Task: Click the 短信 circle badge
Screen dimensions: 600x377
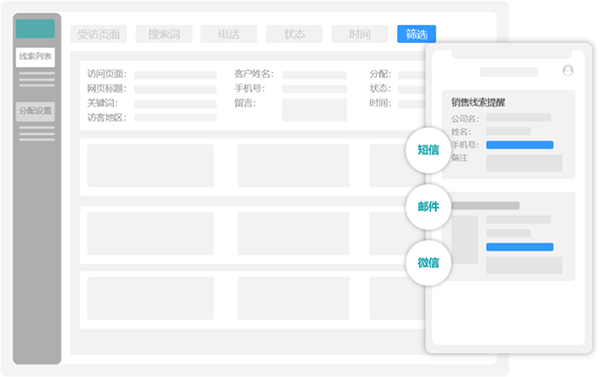Action: (x=428, y=150)
